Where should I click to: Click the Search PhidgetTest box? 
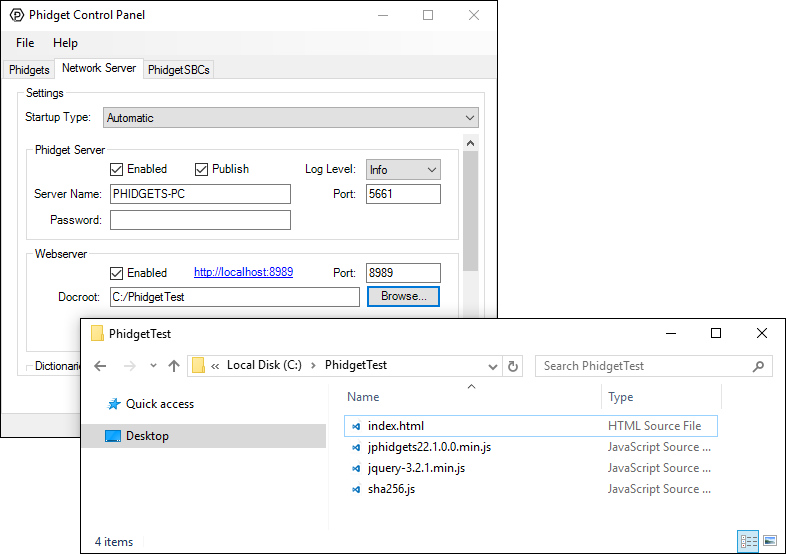pyautogui.click(x=654, y=366)
